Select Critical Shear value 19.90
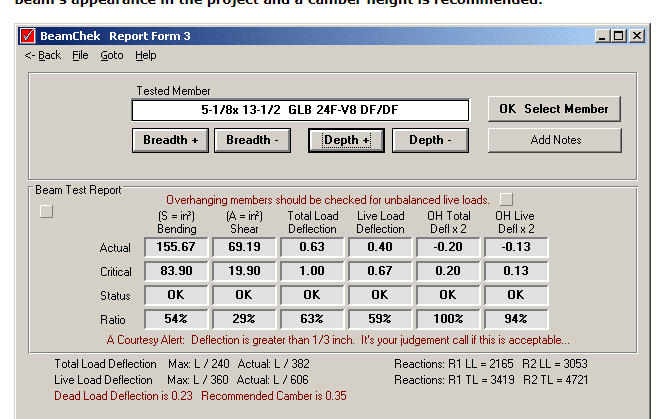The width and height of the screenshot is (658, 419). [x=244, y=271]
